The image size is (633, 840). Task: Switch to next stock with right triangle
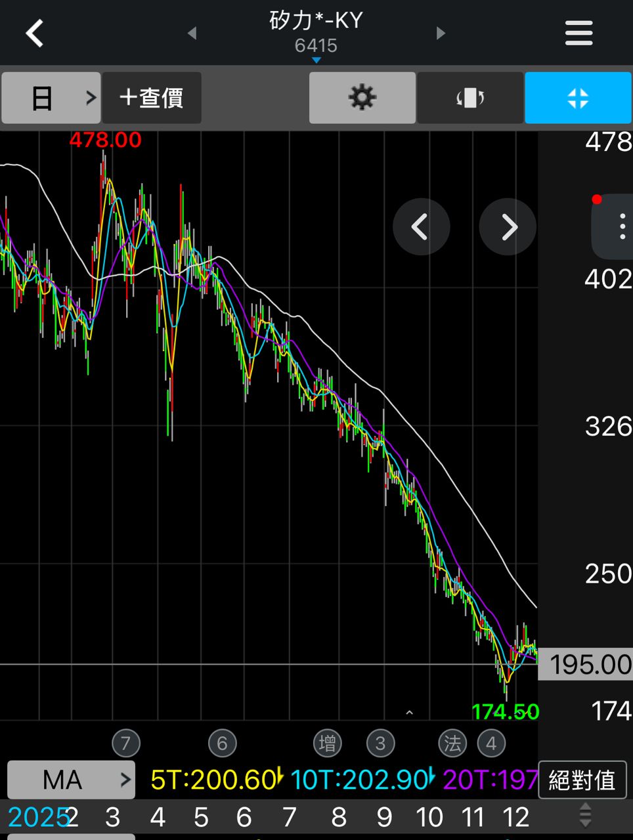[441, 33]
